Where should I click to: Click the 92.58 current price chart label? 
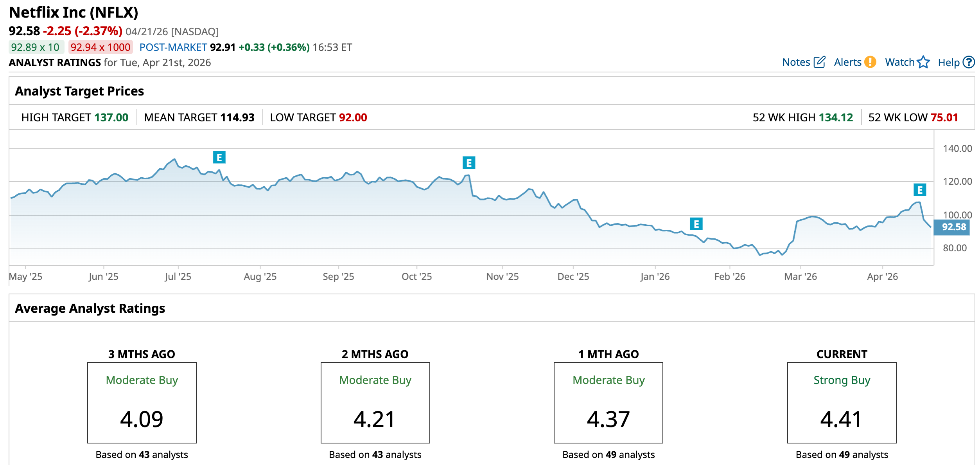[x=953, y=227]
